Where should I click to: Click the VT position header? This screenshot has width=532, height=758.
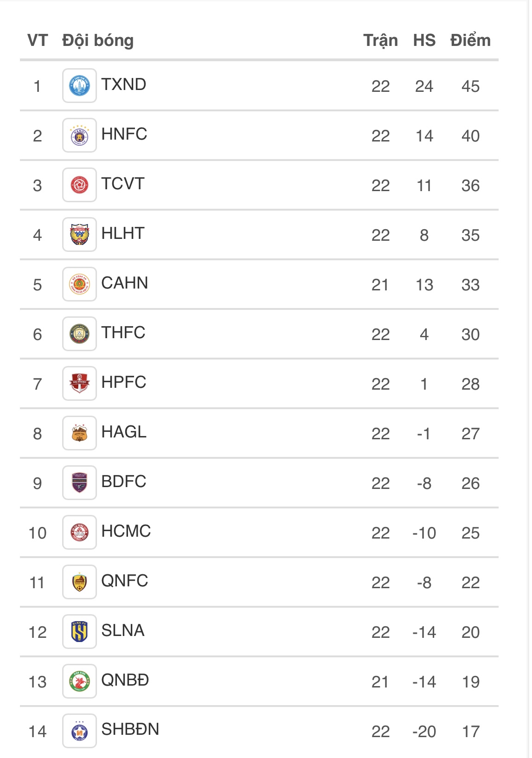[x=38, y=40]
